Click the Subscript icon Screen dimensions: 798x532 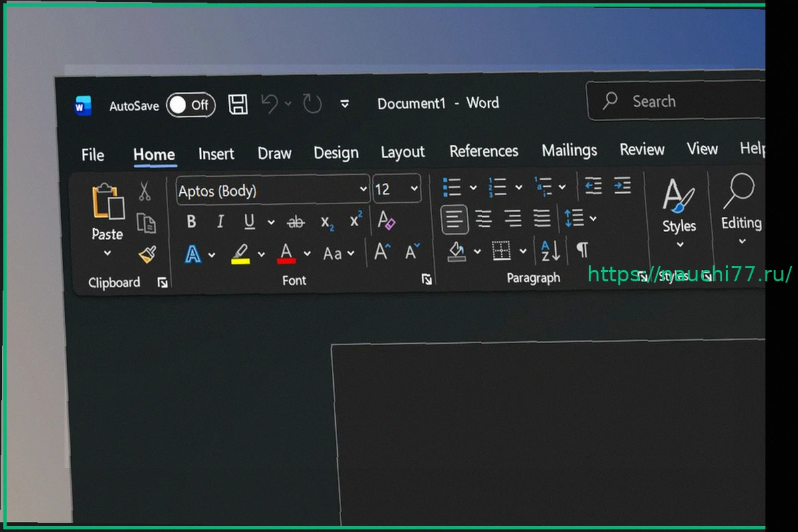click(x=327, y=223)
